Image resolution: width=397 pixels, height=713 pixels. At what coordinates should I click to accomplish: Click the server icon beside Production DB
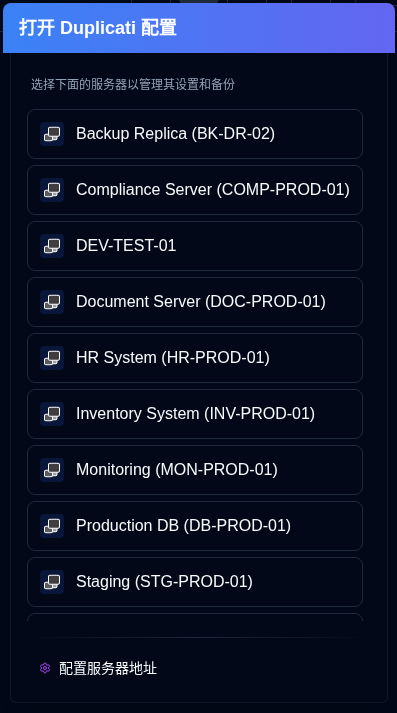[x=52, y=525]
